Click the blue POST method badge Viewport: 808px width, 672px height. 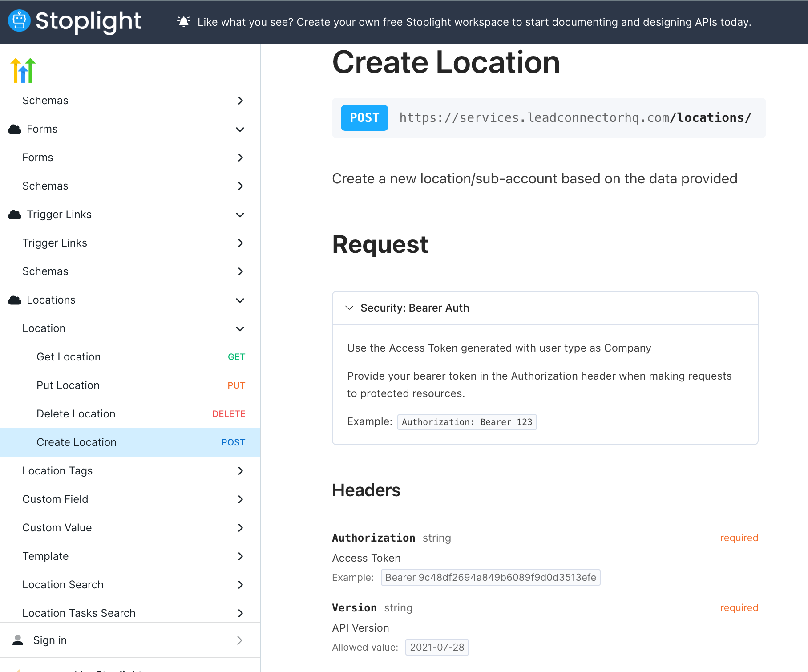pos(364,118)
